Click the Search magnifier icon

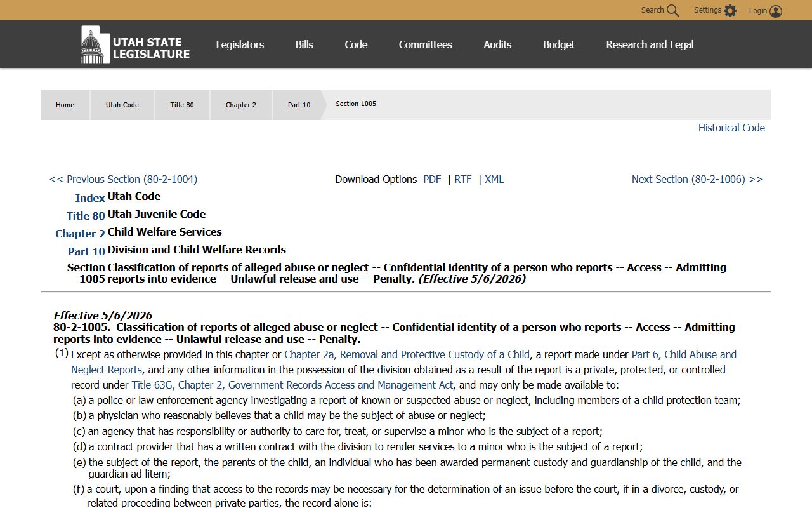click(673, 11)
